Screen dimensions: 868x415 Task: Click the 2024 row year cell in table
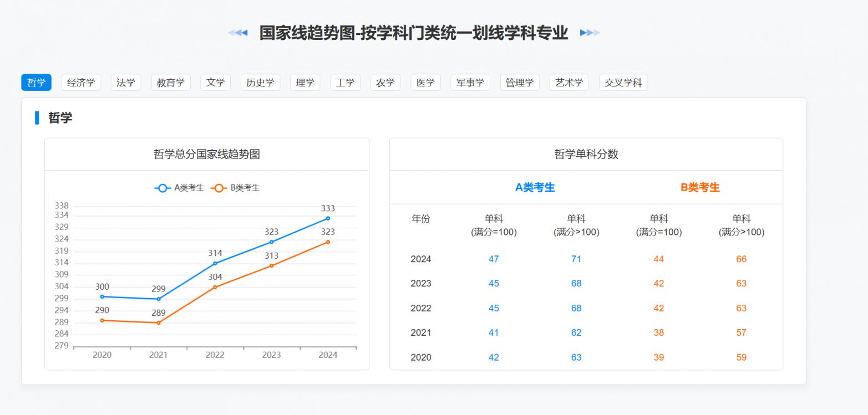[421, 259]
